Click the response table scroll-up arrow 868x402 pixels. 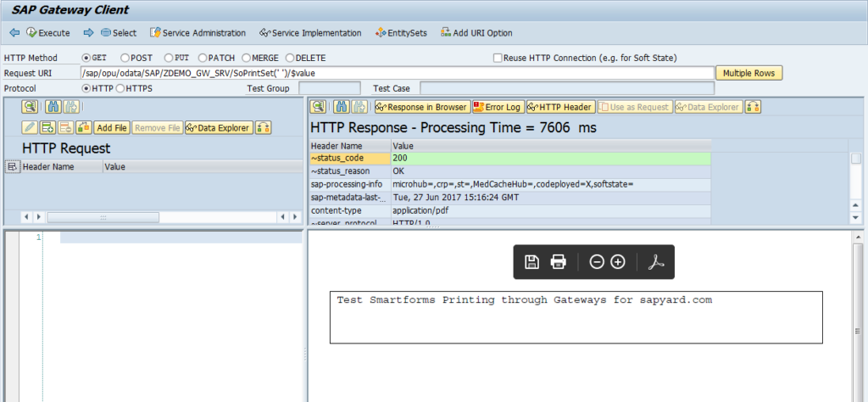tap(856, 205)
